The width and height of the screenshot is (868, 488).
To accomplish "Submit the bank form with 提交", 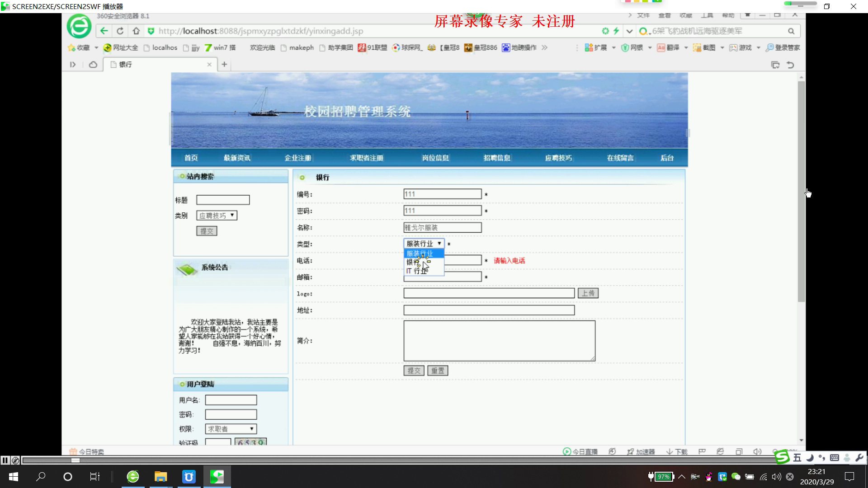I will [414, 371].
